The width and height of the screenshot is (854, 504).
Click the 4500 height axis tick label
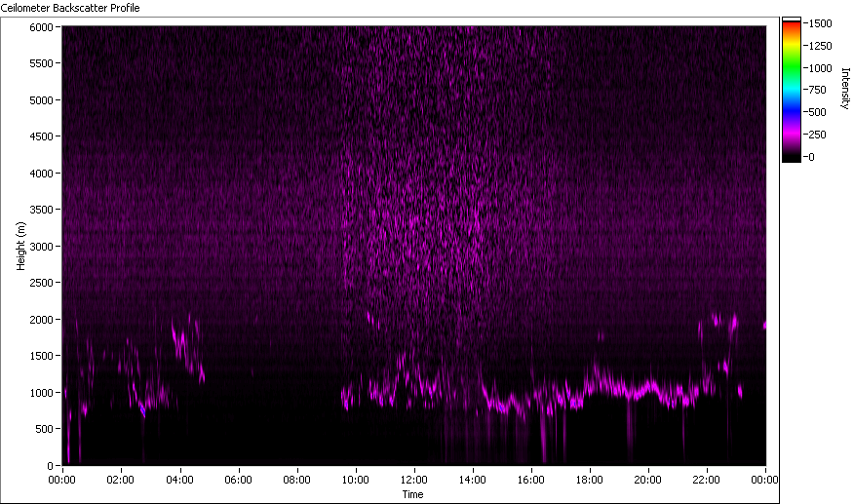(x=41, y=136)
